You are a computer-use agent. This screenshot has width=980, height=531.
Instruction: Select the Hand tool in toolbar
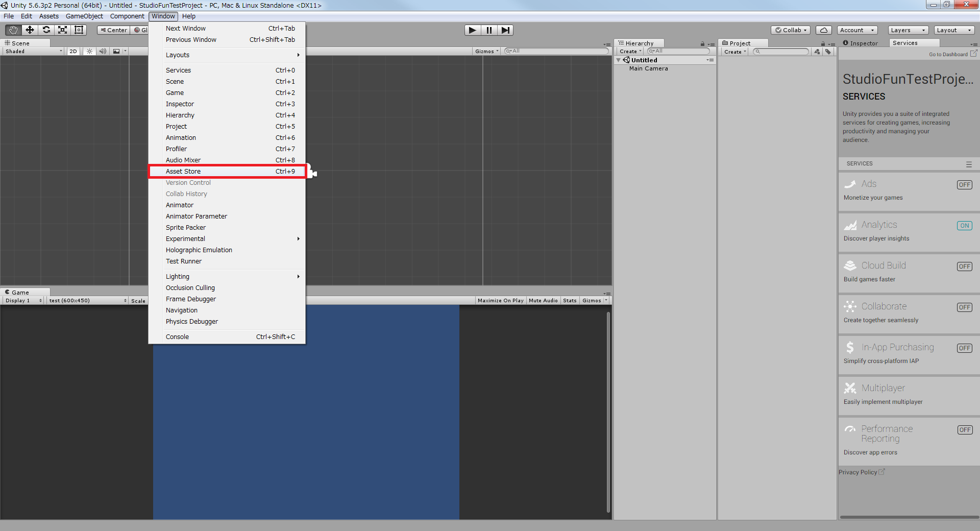(x=13, y=30)
